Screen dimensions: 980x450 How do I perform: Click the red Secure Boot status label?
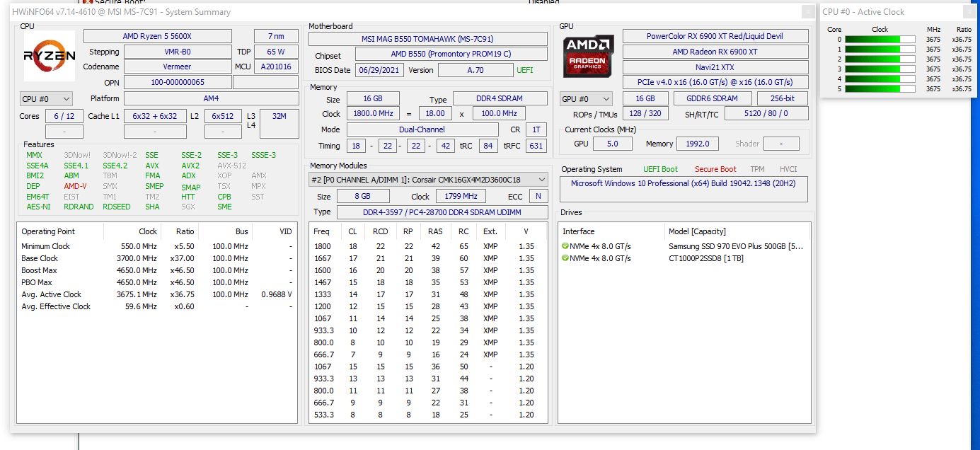pos(715,169)
